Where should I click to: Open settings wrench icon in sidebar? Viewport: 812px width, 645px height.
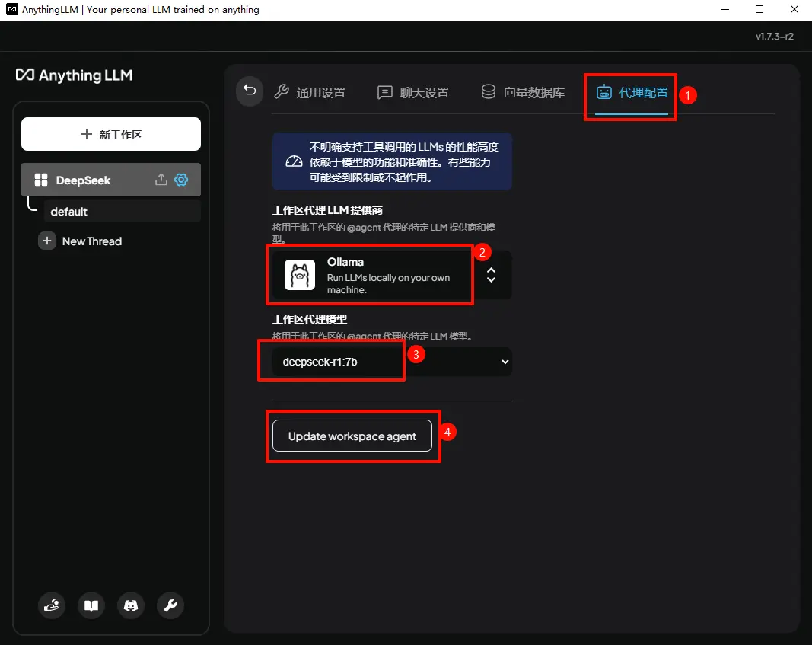coord(170,605)
